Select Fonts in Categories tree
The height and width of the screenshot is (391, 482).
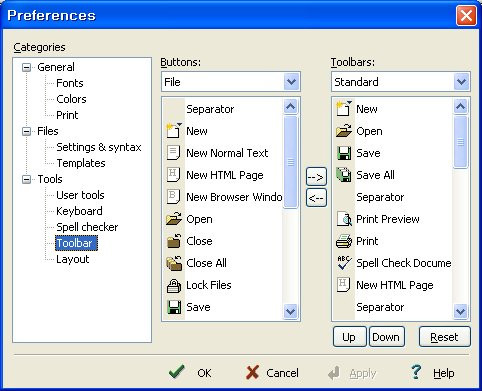point(70,83)
